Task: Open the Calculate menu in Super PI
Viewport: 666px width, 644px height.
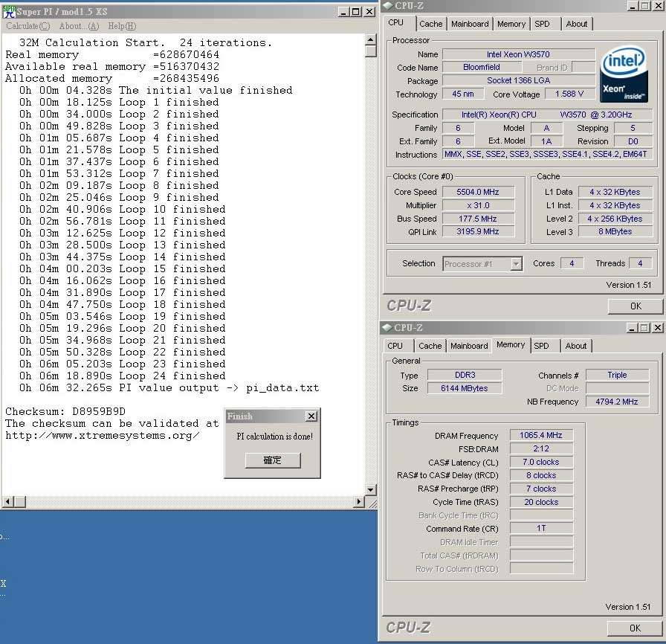Action: (x=28, y=26)
